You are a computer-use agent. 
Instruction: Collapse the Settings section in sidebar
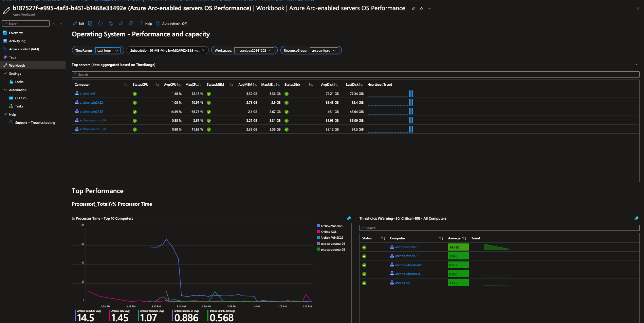pyautogui.click(x=5, y=73)
